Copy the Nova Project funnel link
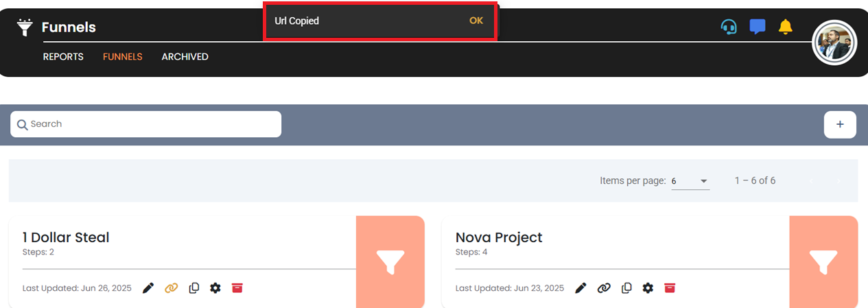This screenshot has height=308, width=868. pos(604,288)
